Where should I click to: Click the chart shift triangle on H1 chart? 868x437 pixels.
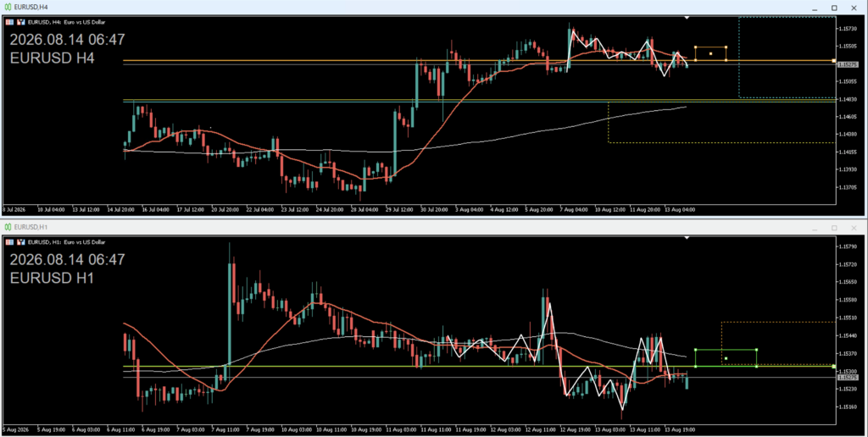click(x=687, y=238)
